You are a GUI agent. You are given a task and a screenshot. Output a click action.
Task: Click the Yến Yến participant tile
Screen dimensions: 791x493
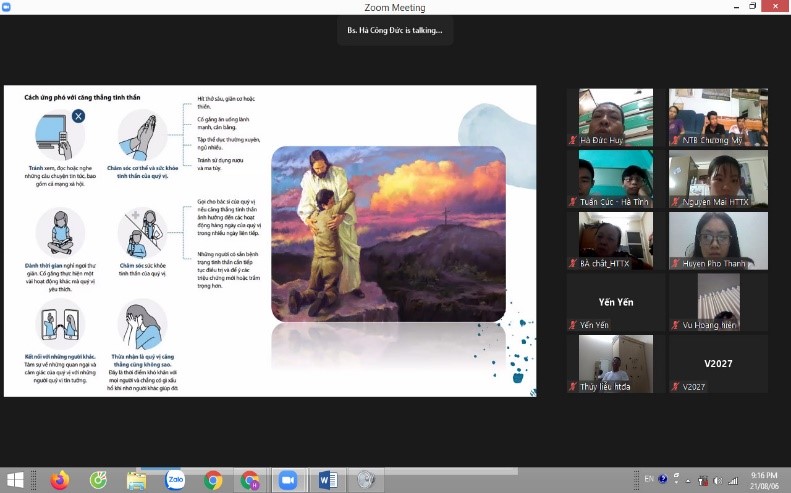[615, 302]
